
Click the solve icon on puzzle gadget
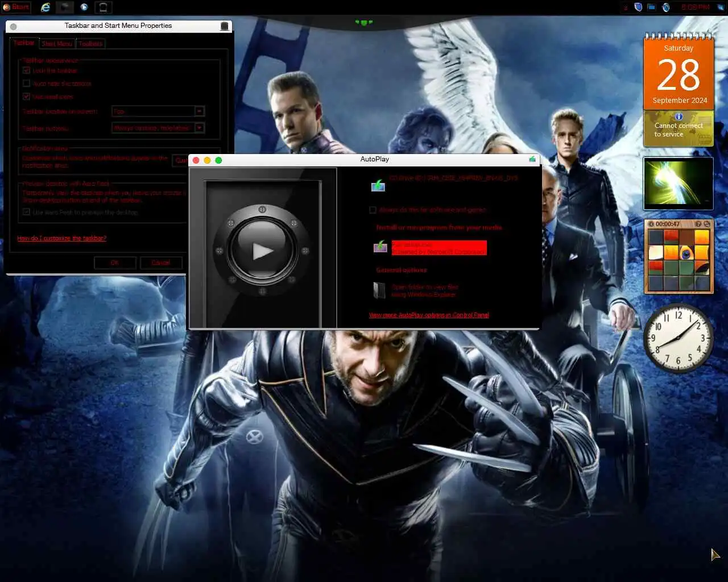706,224
